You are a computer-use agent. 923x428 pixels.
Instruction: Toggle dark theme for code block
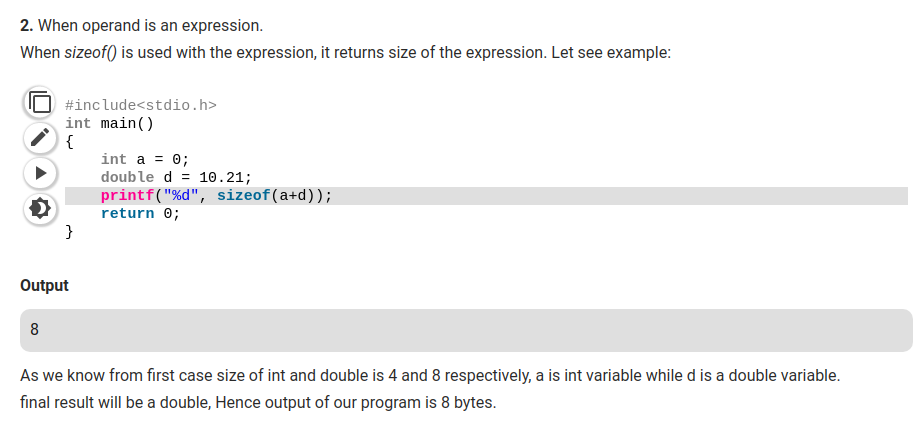[39, 208]
